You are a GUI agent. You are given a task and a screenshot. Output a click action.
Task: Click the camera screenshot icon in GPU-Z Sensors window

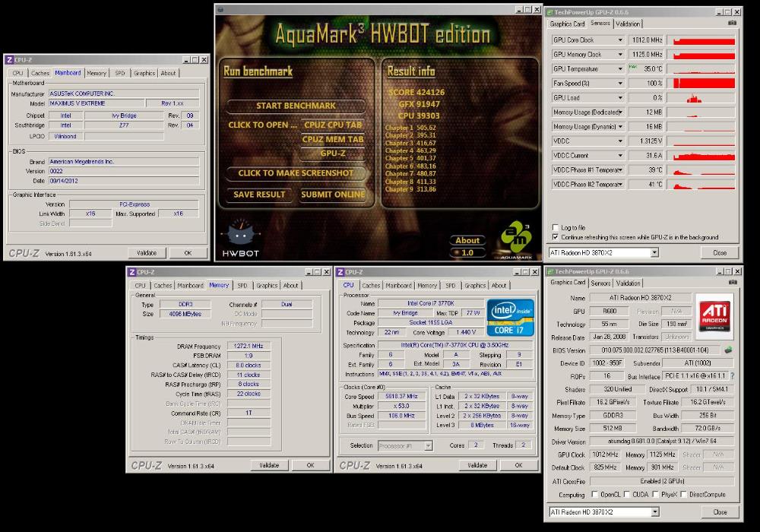click(732, 24)
